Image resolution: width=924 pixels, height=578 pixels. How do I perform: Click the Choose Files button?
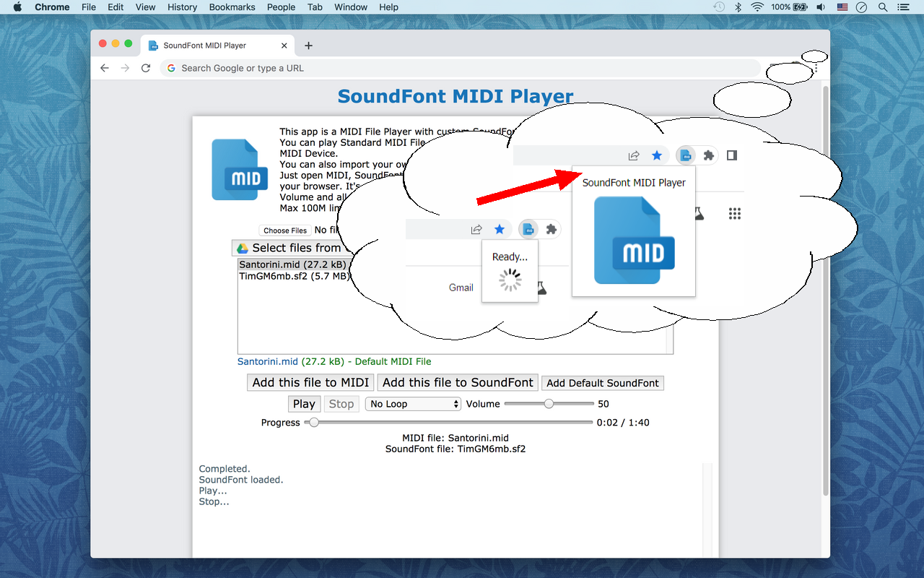click(x=285, y=230)
